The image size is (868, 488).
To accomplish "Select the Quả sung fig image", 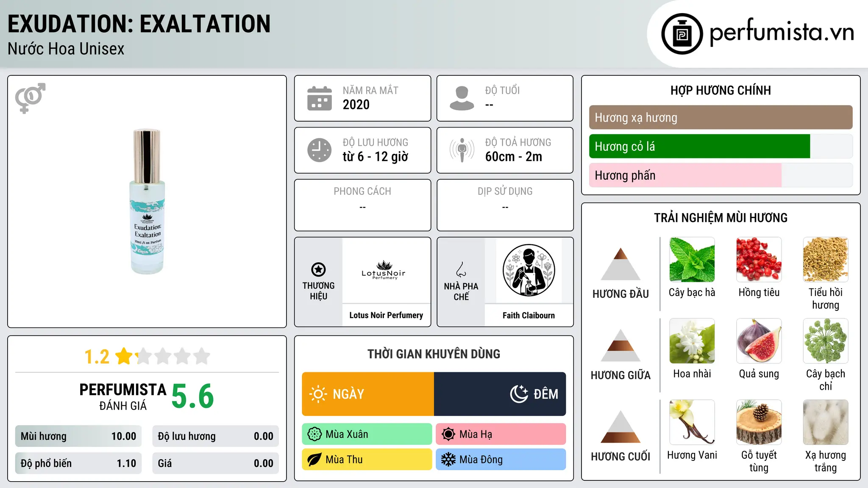I will coord(759,341).
